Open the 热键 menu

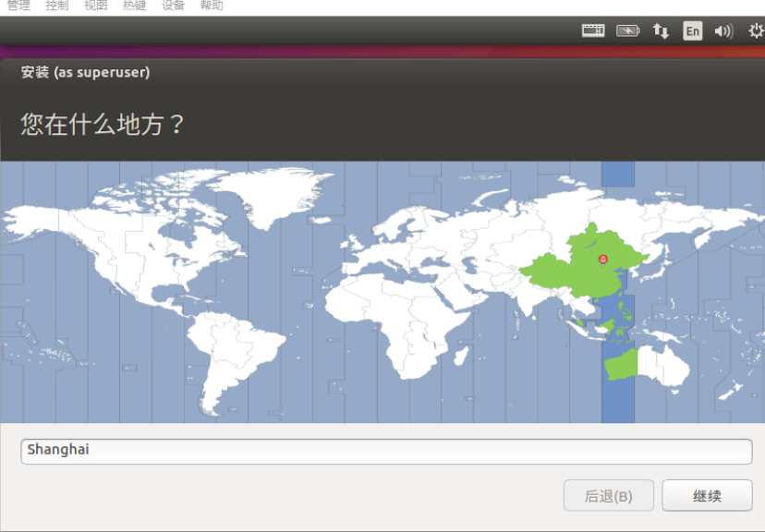[x=135, y=6]
